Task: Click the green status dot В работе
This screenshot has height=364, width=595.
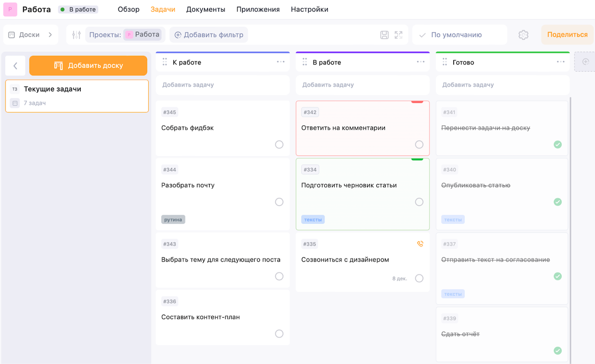Action: pyautogui.click(x=62, y=9)
